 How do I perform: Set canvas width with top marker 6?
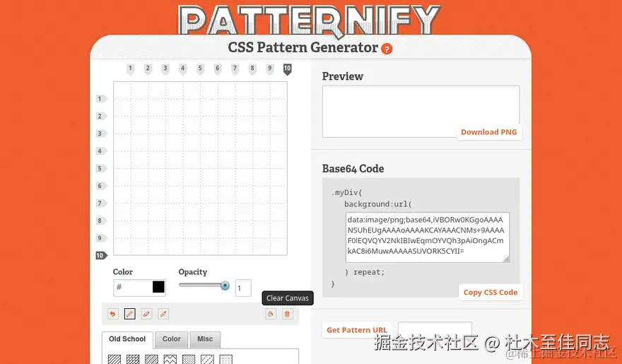click(x=218, y=69)
